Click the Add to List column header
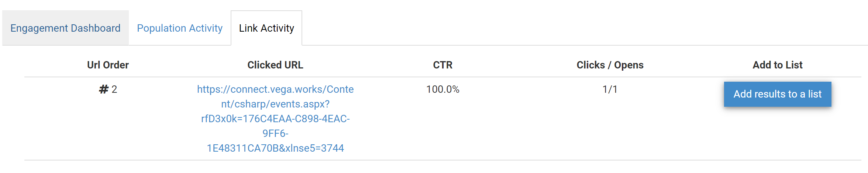The height and width of the screenshot is (173, 868). pyautogui.click(x=778, y=65)
